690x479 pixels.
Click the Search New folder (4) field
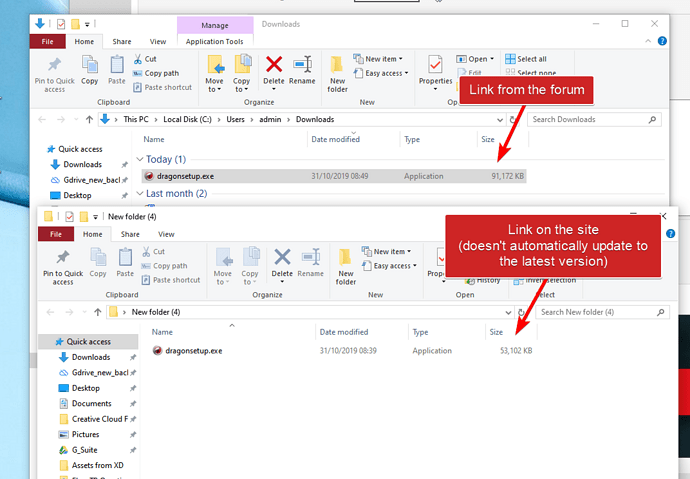point(602,312)
